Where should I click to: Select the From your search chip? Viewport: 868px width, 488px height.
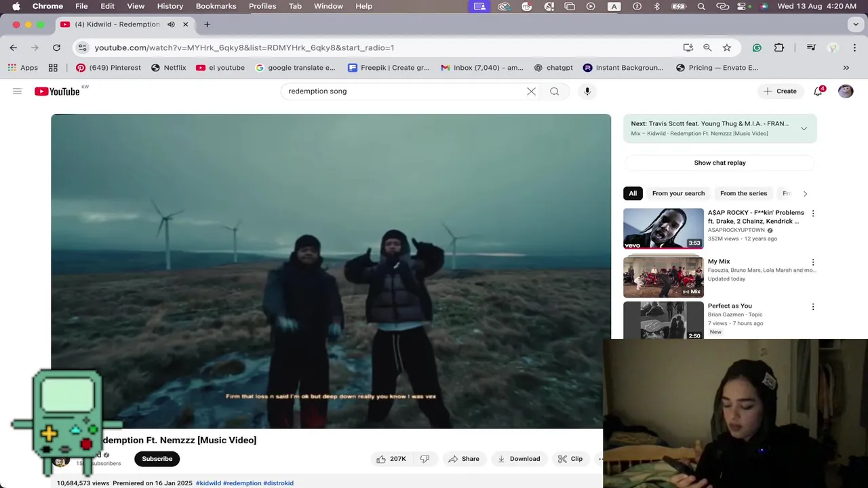678,194
